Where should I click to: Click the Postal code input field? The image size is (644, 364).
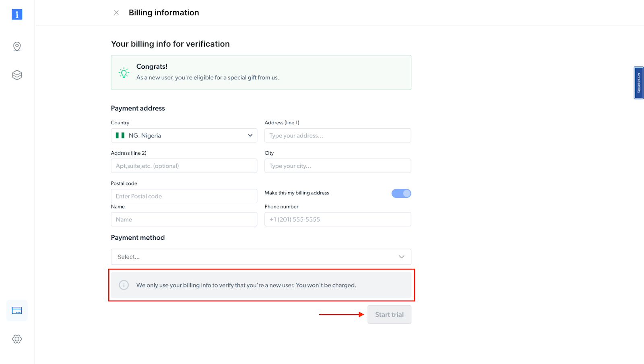184,196
